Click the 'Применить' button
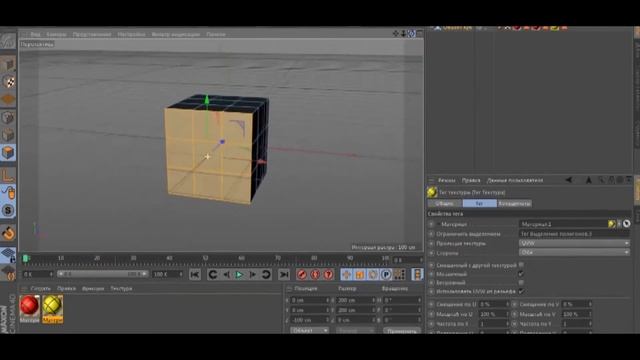 402,331
